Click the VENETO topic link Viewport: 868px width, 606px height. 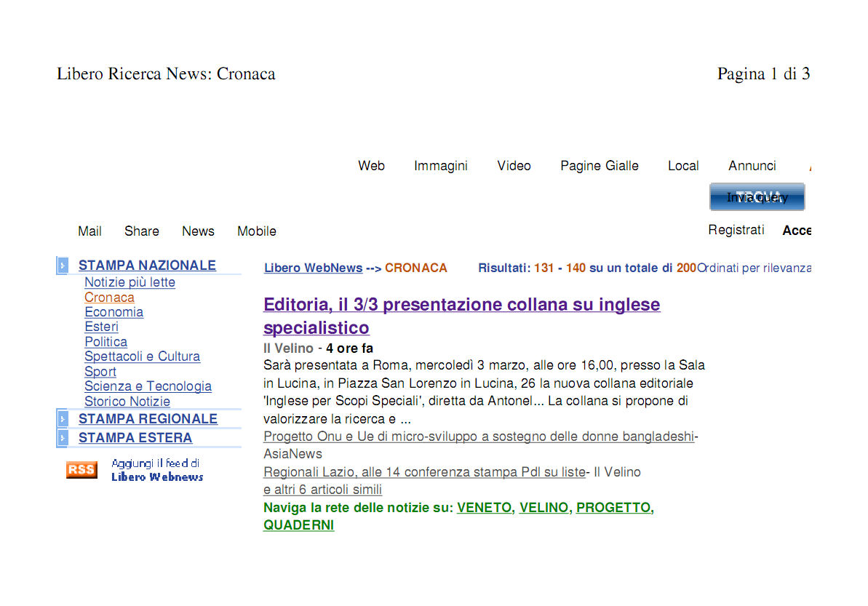coord(485,508)
